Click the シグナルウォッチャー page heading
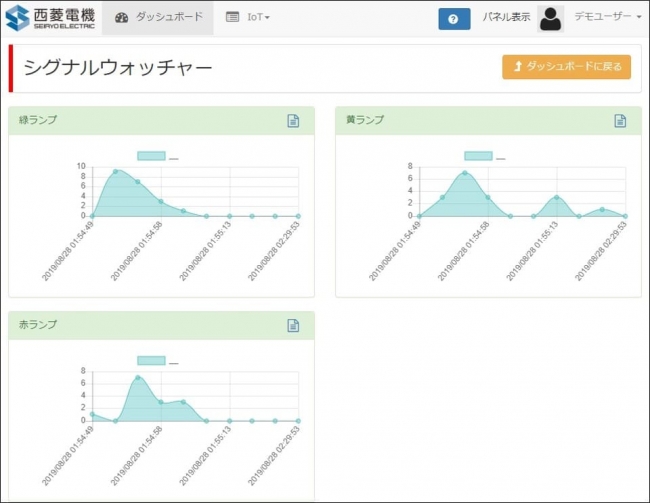 (118, 68)
